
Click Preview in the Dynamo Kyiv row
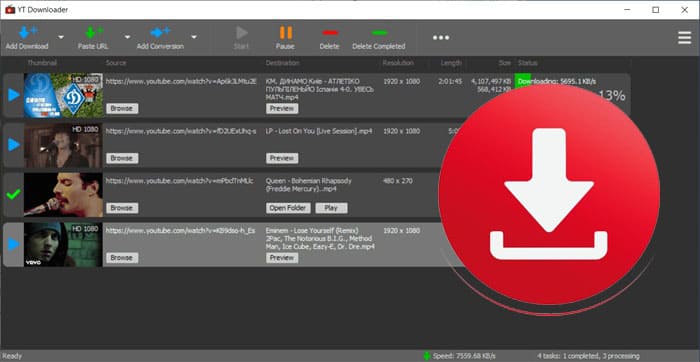[x=282, y=108]
